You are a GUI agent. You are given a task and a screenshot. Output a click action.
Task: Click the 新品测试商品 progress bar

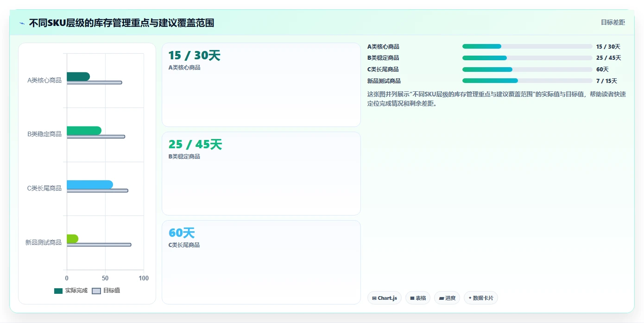tap(527, 81)
